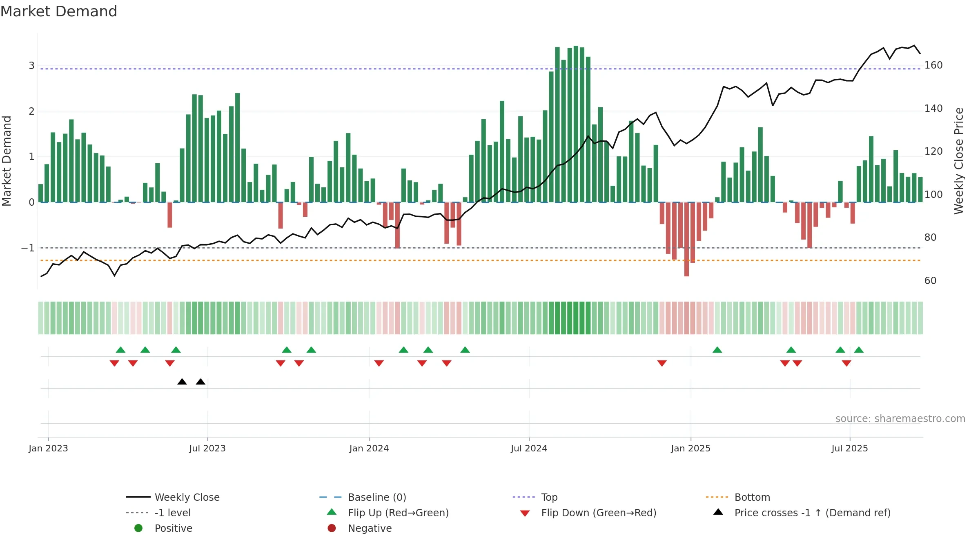Viewport: 980px width, 551px height.
Task: Select the 'Baseline (0)' legend label
Action: coord(377,497)
